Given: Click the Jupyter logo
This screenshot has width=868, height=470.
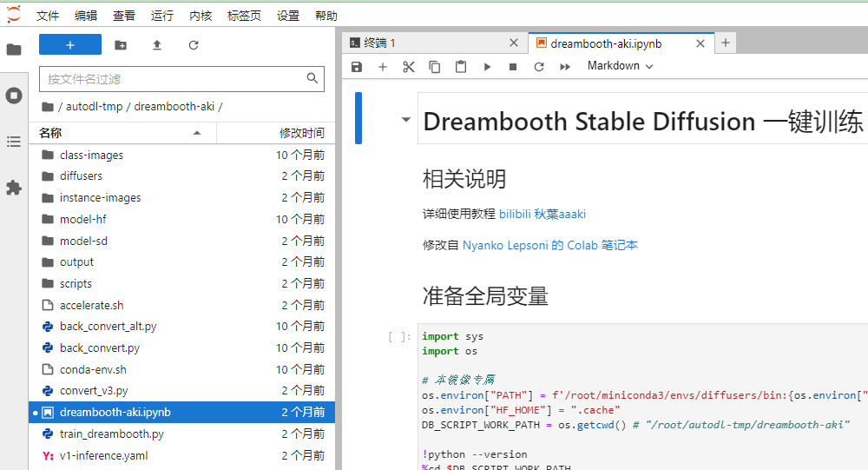Looking at the screenshot, I should (14, 15).
